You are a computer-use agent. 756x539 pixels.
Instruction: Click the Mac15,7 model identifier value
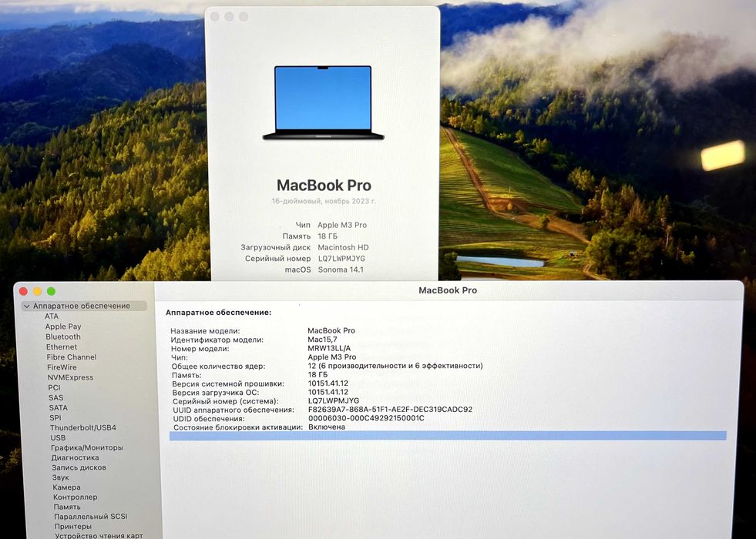pos(322,340)
